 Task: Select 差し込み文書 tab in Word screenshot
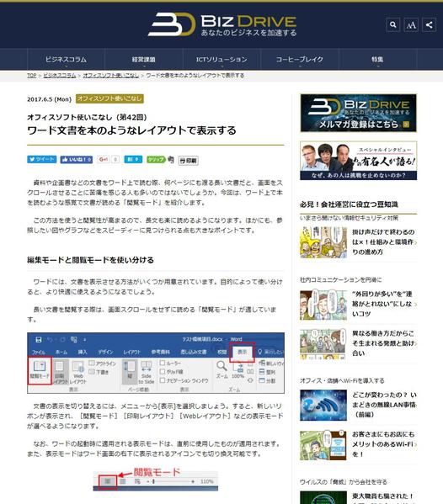(194, 352)
